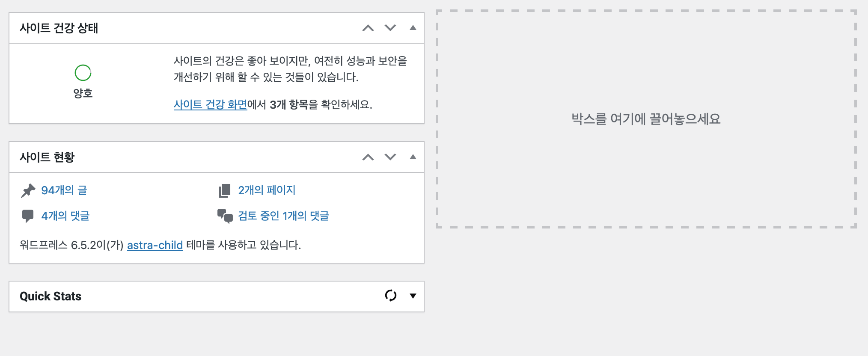The width and height of the screenshot is (868, 356).
Task: Open the 2개의 페이지 pages list
Action: point(267,190)
